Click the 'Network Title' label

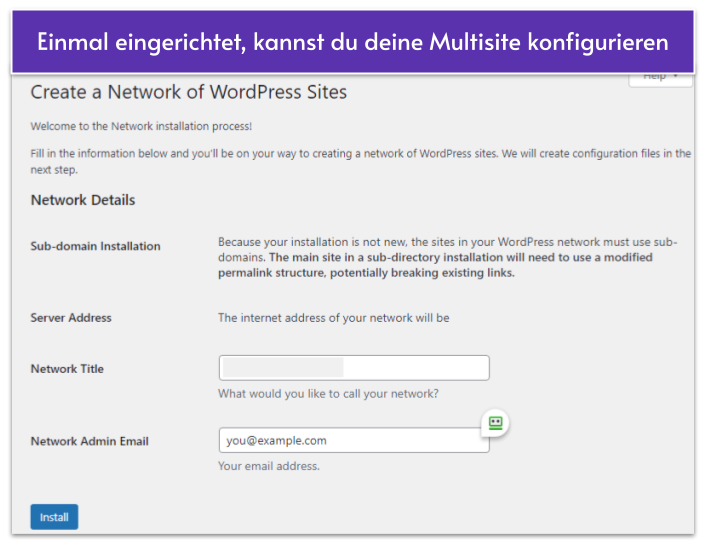pos(67,369)
